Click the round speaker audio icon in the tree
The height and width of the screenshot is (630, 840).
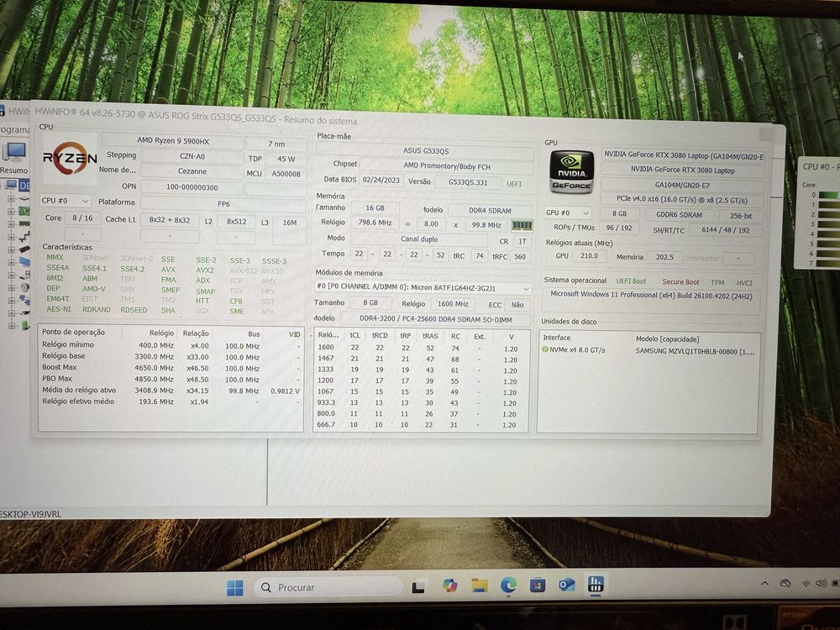24,287
